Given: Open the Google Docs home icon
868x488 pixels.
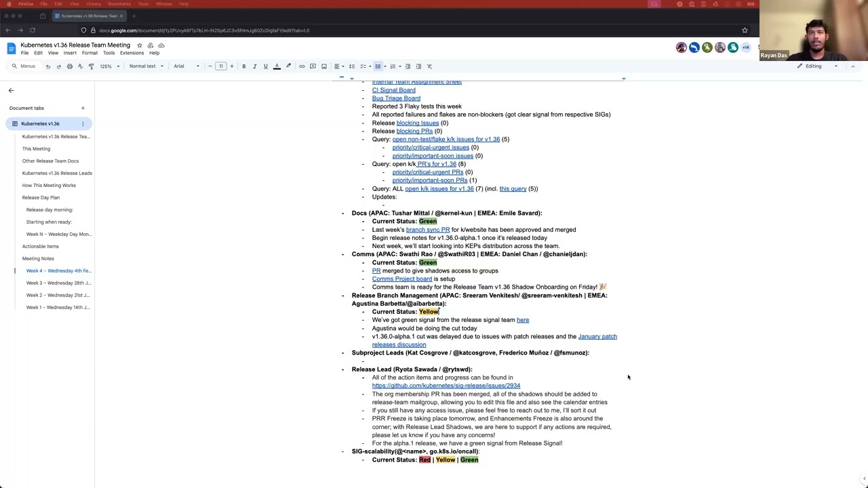Looking at the screenshot, I should pos(11,48).
